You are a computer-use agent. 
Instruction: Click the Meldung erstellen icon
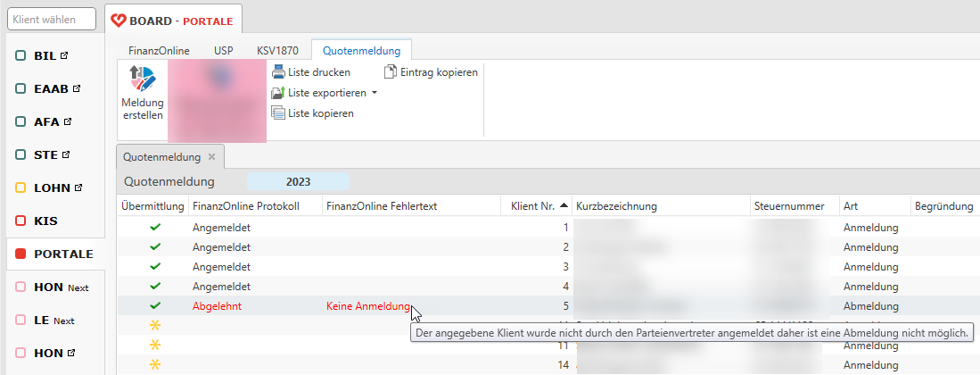[142, 79]
